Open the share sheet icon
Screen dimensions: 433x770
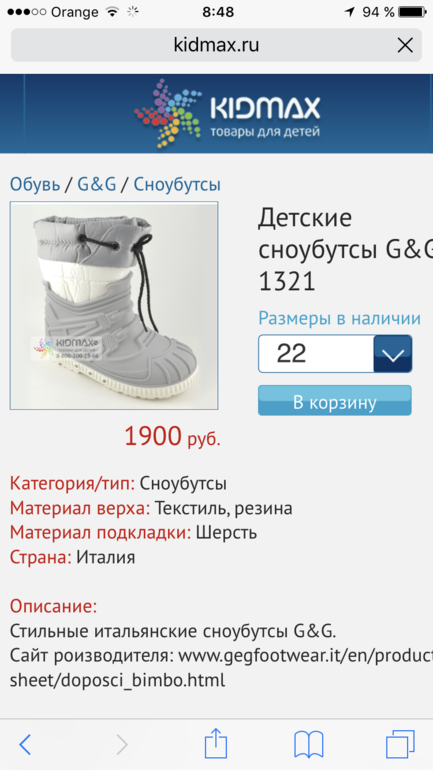pos(216,742)
